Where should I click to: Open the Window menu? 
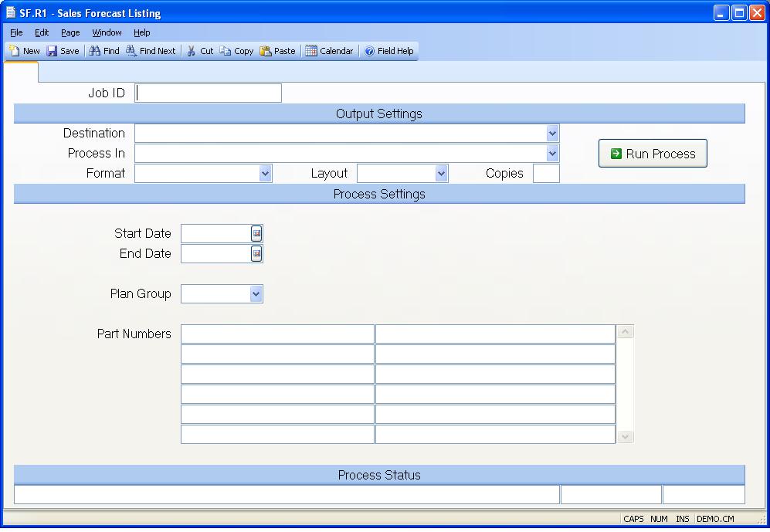tap(107, 32)
